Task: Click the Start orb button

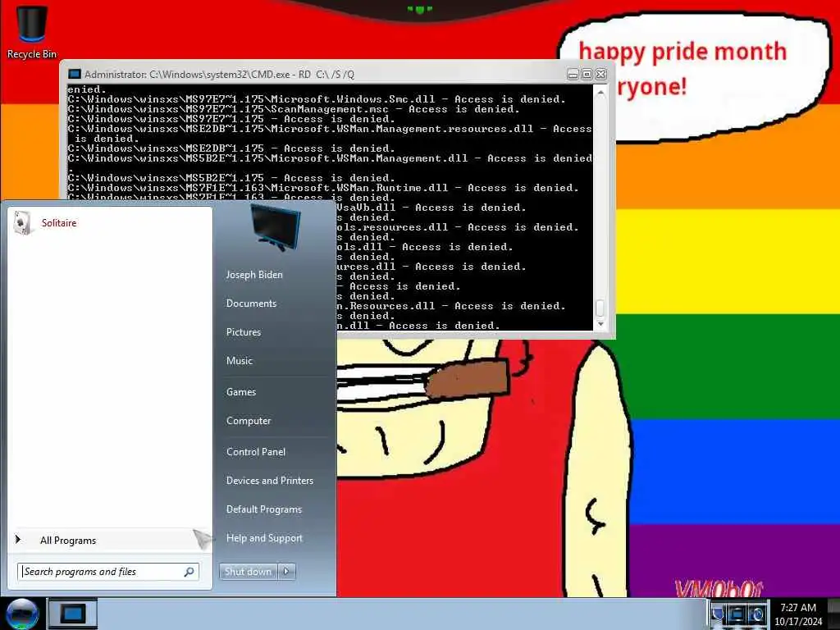Action: click(x=22, y=614)
